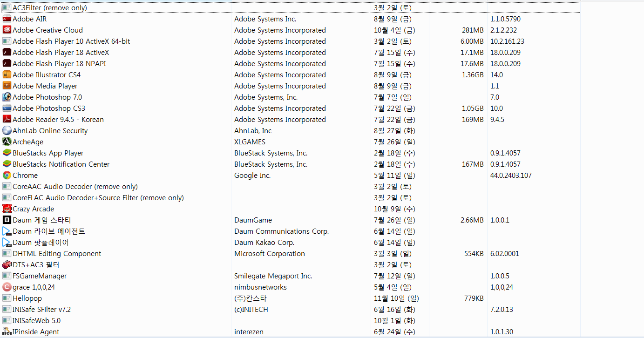Click the DHTML Editing Component icon

[x=7, y=254]
